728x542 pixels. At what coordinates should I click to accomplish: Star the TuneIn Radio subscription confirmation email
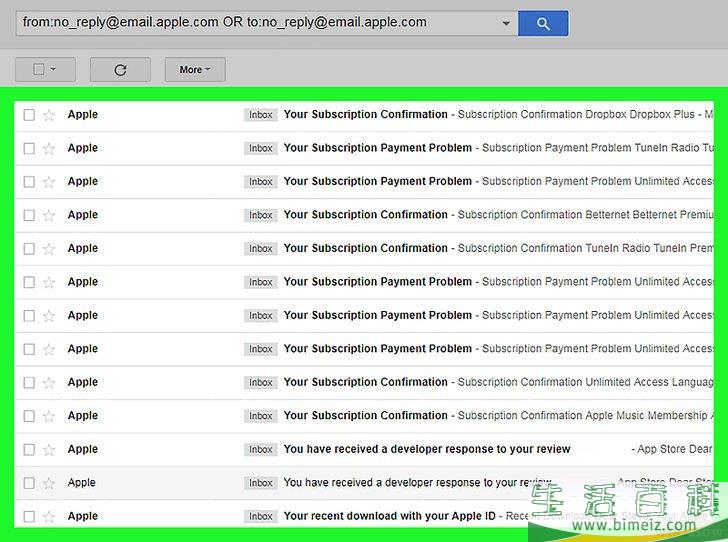click(49, 248)
